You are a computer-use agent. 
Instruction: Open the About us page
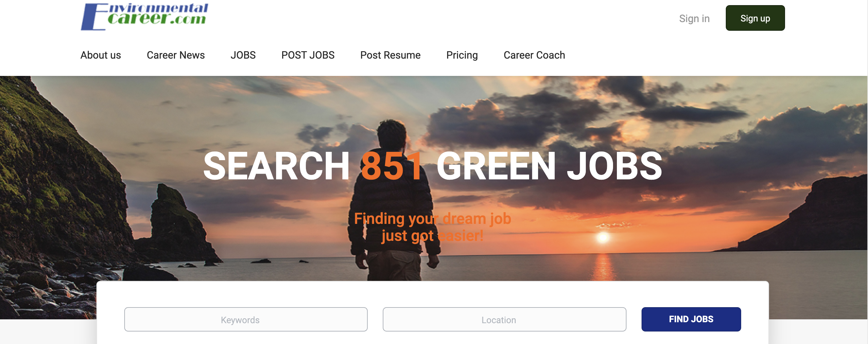101,55
